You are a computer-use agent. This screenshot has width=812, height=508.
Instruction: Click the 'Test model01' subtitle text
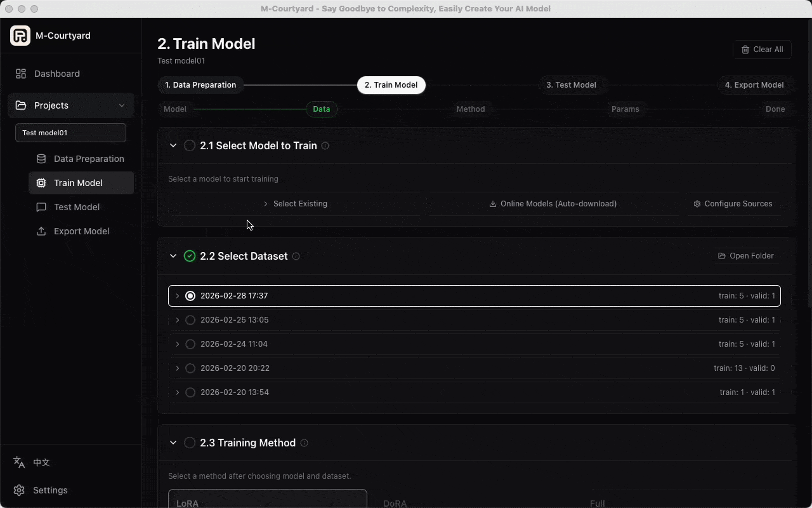click(x=181, y=61)
